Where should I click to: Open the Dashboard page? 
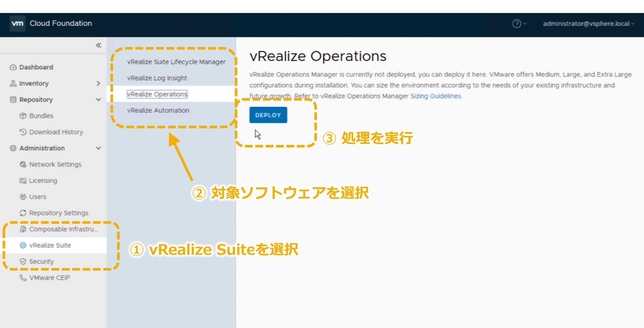[x=36, y=67]
